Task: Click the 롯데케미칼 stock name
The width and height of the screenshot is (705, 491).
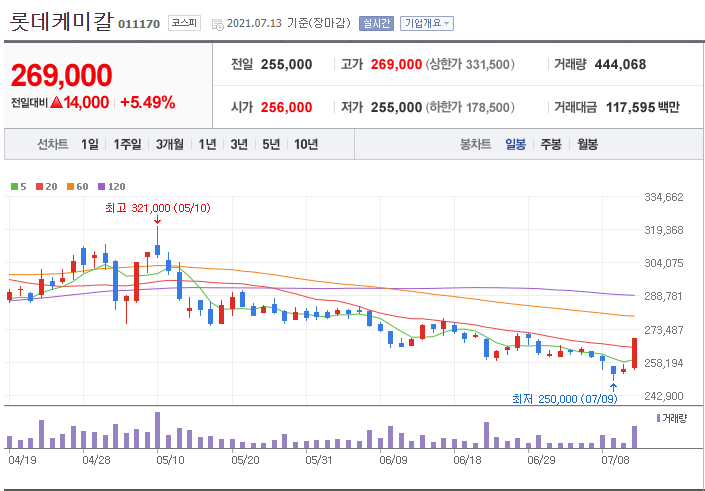Action: (60, 22)
